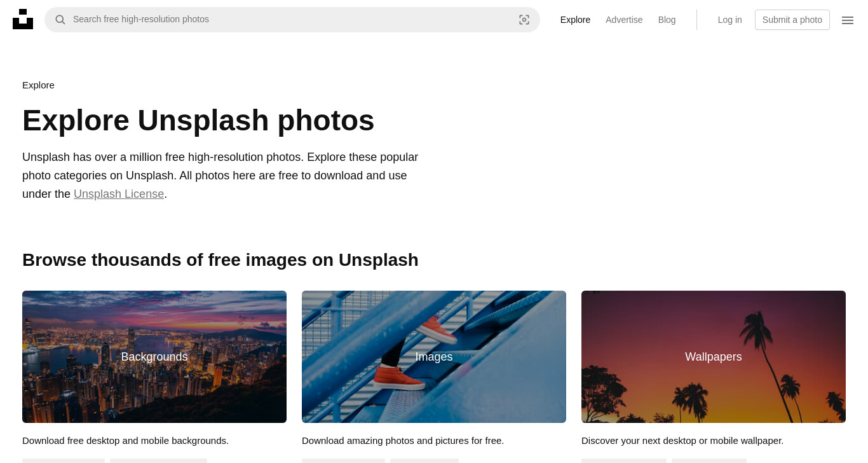Open the Blog link
Screen dimensions: 868x463
point(667,20)
